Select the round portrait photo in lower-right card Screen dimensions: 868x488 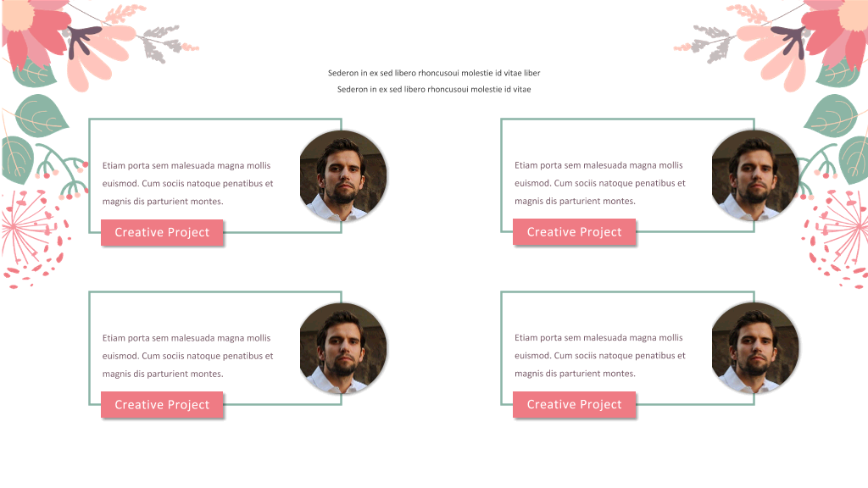(x=755, y=348)
